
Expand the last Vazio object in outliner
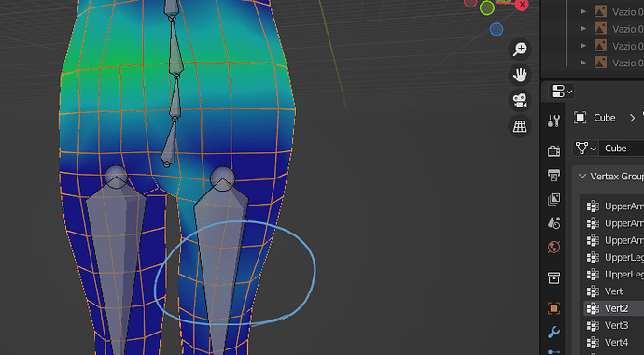click(583, 63)
